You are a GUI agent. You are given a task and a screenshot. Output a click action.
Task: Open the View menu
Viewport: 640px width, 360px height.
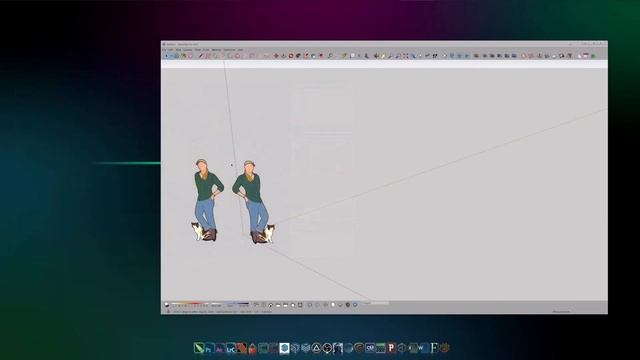[x=178, y=50]
